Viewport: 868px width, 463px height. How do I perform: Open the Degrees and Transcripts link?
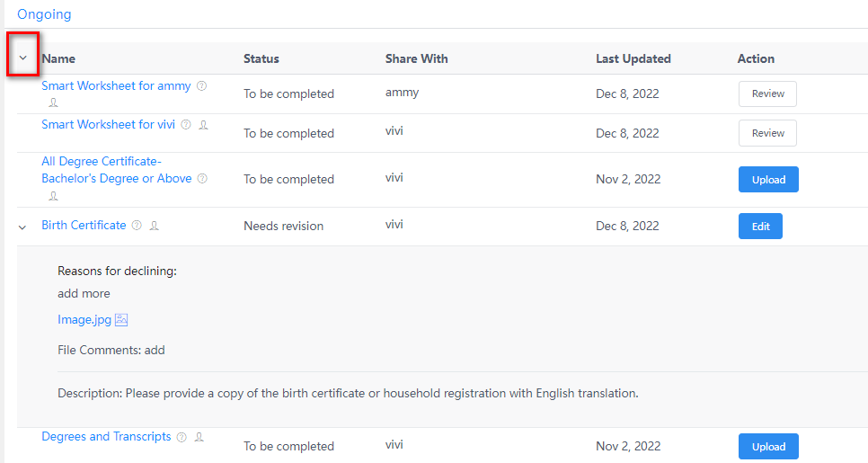(x=106, y=437)
